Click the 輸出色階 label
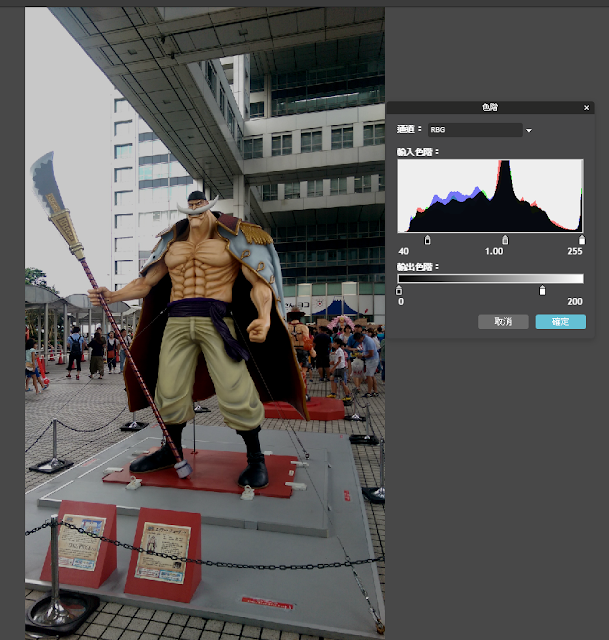The height and width of the screenshot is (640, 609). click(418, 267)
